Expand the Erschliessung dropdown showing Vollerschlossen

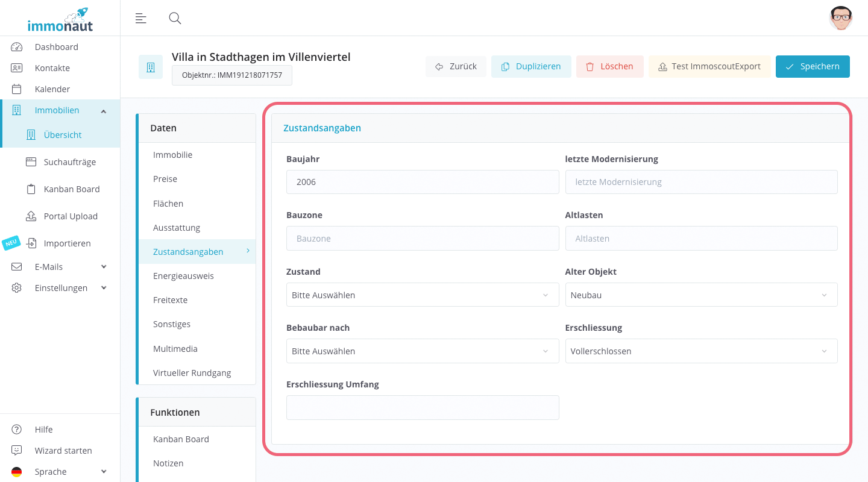coord(701,351)
